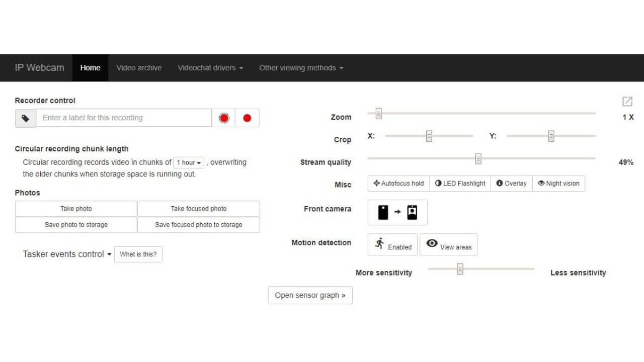Toggle LED Flashlight
This screenshot has height=362, width=644.
coord(460,184)
